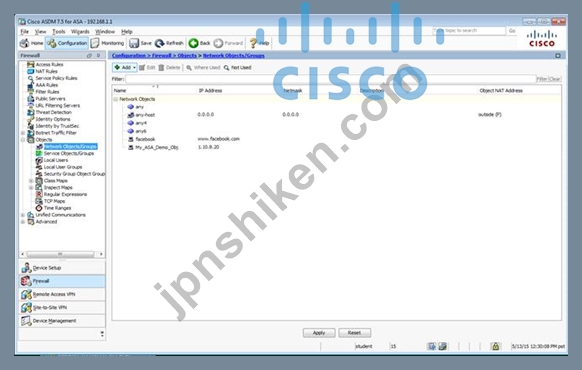Expand the Inspect Maps node

pyautogui.click(x=31, y=188)
